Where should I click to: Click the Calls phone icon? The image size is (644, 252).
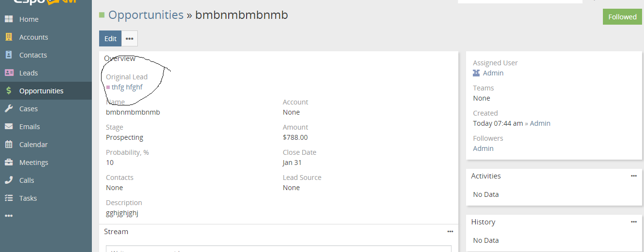pyautogui.click(x=9, y=180)
